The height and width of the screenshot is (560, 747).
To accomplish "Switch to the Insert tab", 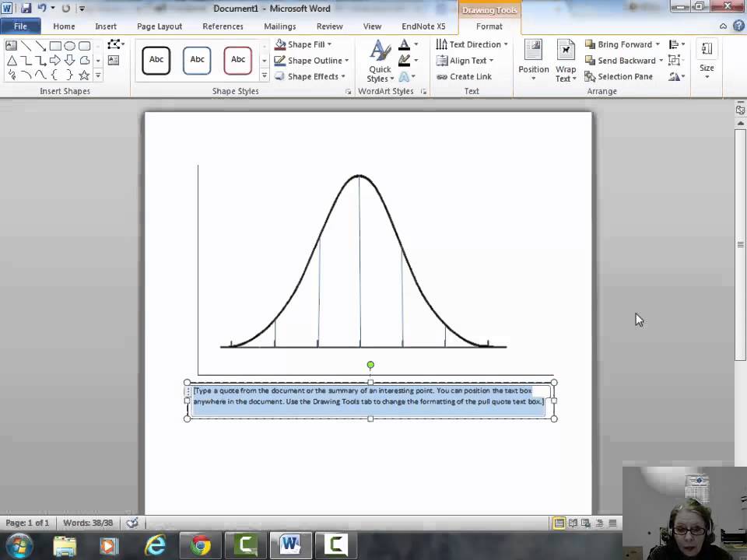I will tap(106, 26).
